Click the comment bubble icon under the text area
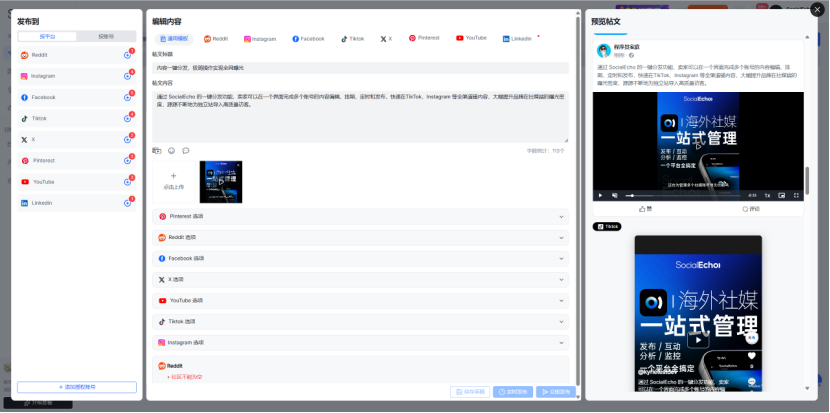The width and height of the screenshot is (830, 413). (x=185, y=151)
